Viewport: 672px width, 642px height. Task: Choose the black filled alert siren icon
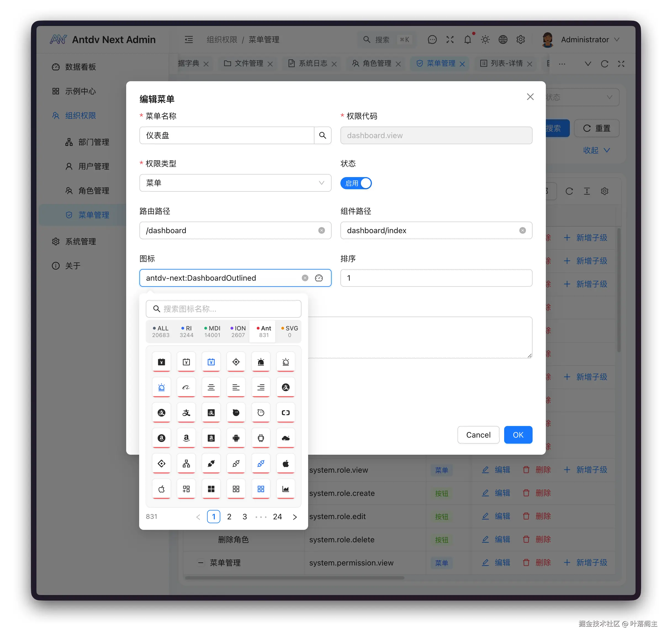click(261, 362)
